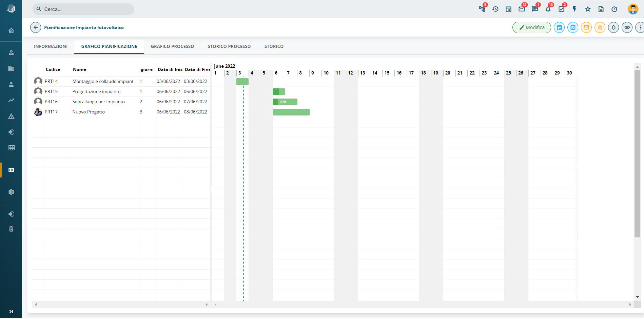Switch to the GRAFICO PROCESSO tab
Image resolution: width=644 pixels, height=319 pixels.
172,46
